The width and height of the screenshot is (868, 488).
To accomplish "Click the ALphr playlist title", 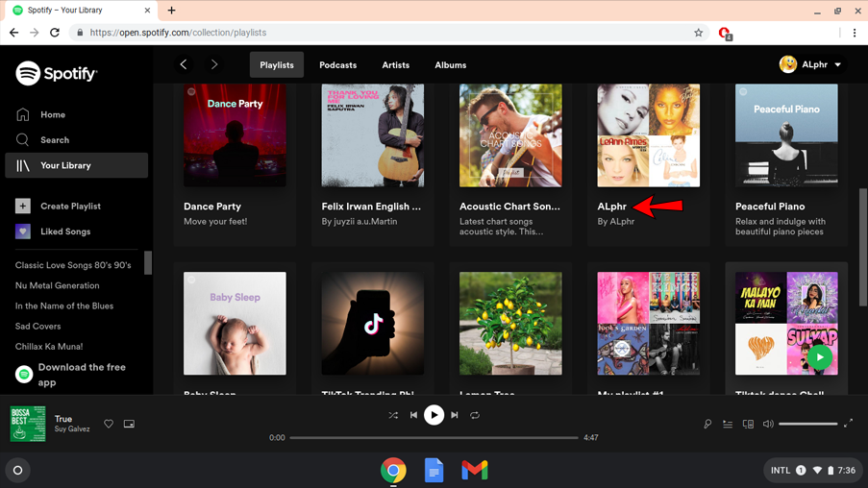I will (x=611, y=207).
